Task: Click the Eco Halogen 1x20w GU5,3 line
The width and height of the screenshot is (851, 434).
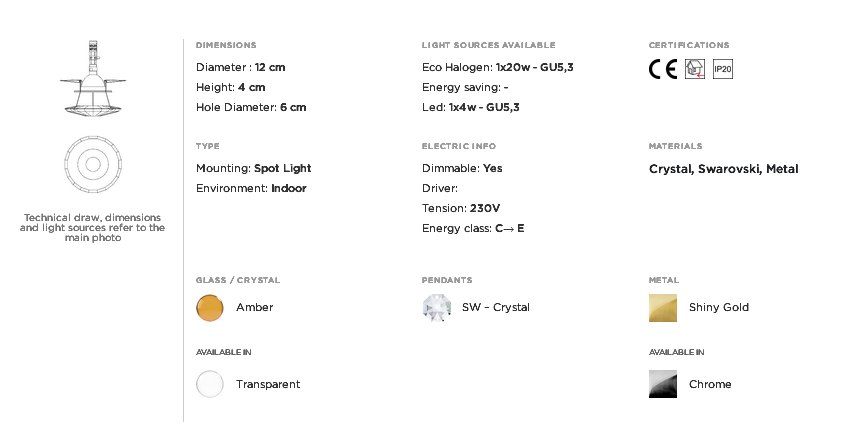Action: click(x=498, y=67)
